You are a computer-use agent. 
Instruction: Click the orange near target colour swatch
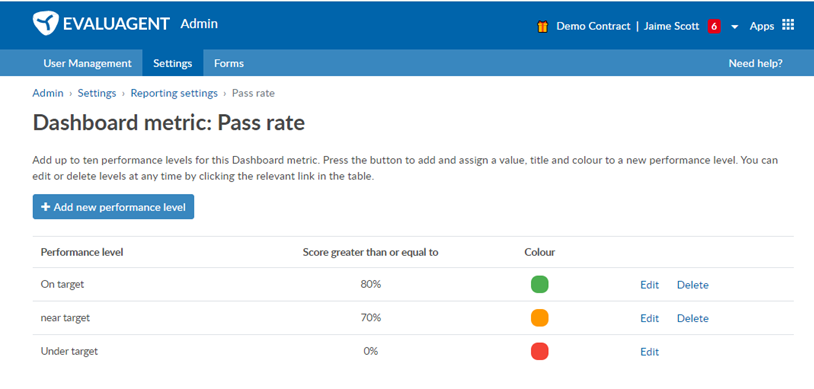[539, 318]
